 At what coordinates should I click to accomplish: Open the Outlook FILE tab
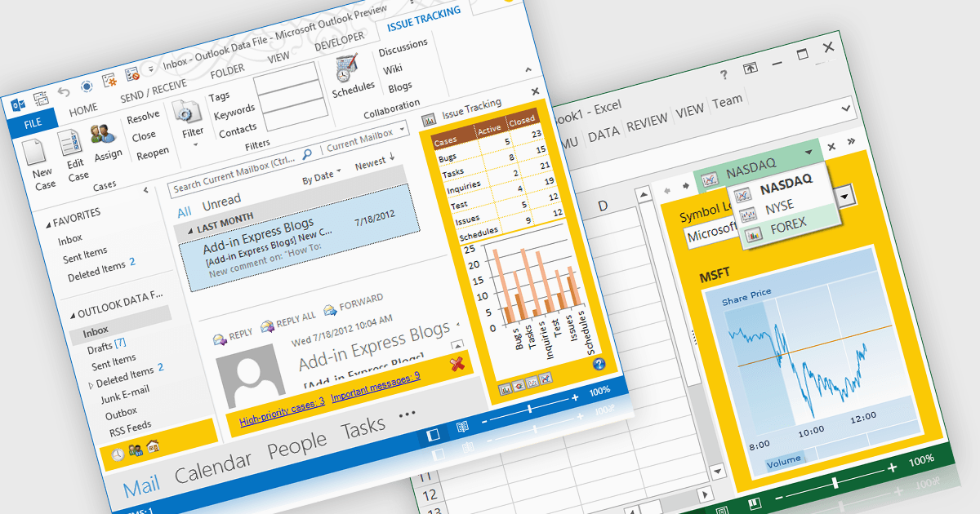(33, 123)
